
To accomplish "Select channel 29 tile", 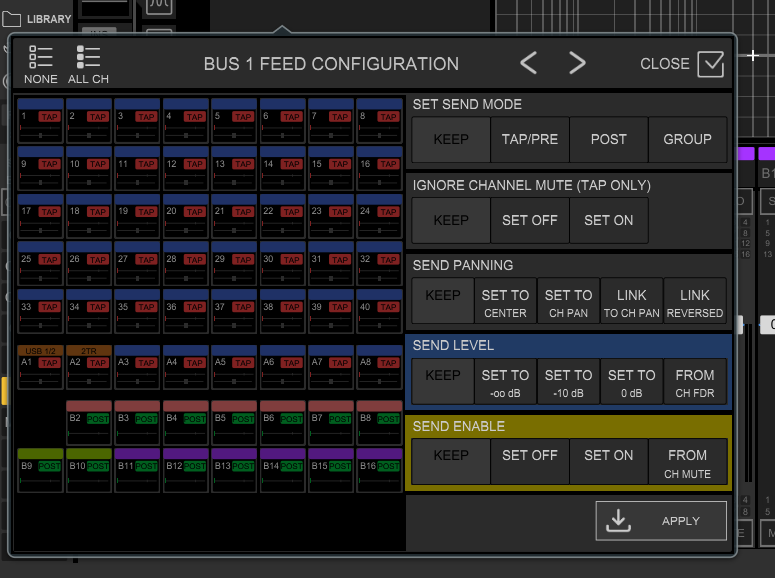I will click(x=234, y=264).
